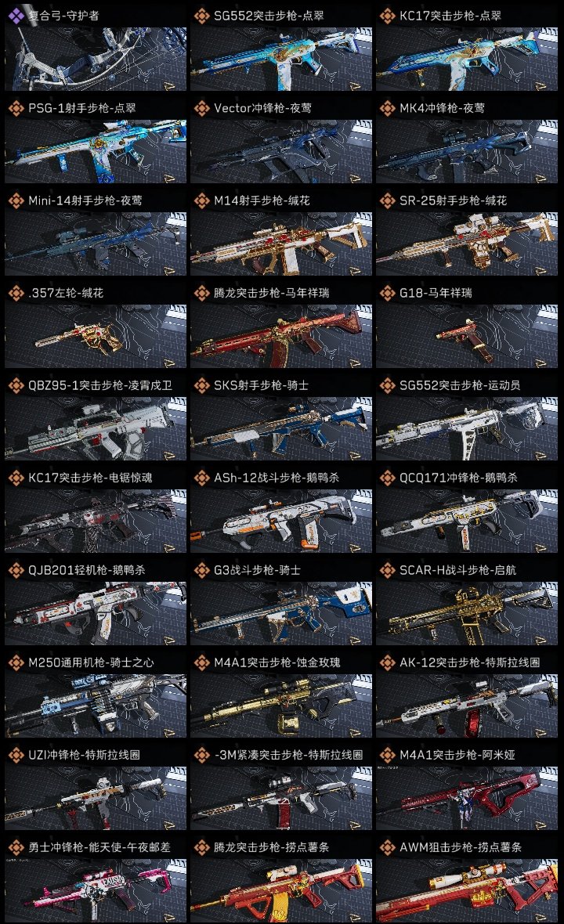
Task: Select the .357左轮-绒花 revolver thumbnail
Action: 96,336
